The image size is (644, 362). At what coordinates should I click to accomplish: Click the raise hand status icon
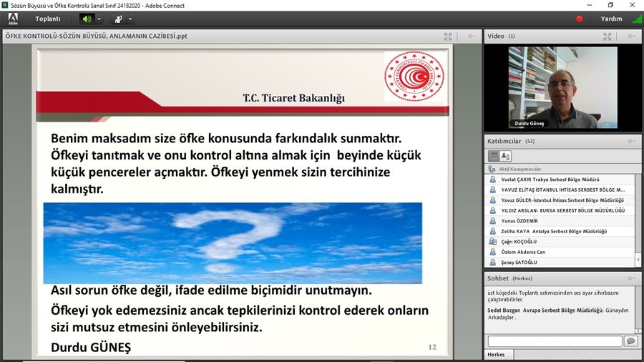coord(117,19)
